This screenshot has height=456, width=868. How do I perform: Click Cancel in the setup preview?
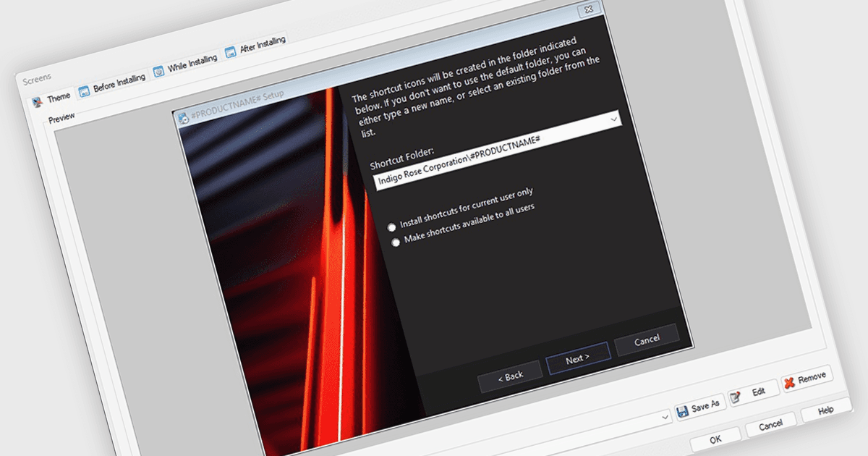(x=647, y=340)
